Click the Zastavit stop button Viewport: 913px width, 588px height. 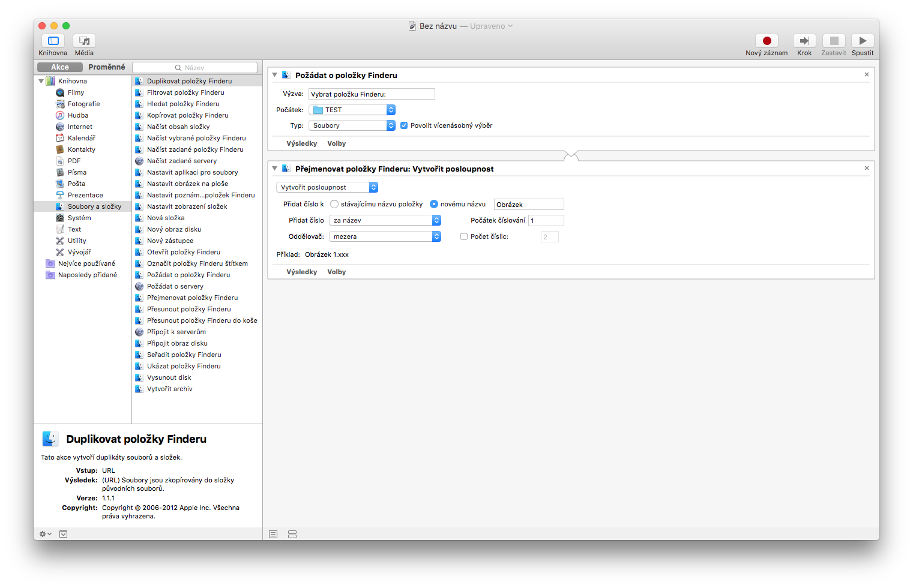[834, 41]
